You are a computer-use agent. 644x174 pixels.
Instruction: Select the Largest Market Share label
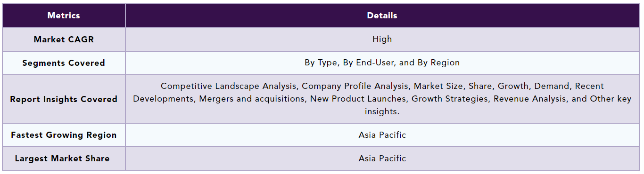[x=64, y=158]
